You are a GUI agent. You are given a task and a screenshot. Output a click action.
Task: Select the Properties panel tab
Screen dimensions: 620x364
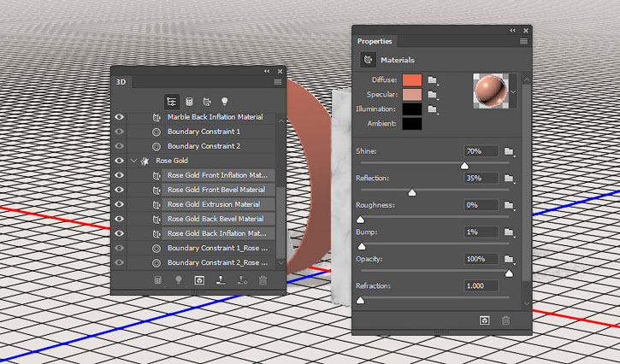[x=375, y=41]
